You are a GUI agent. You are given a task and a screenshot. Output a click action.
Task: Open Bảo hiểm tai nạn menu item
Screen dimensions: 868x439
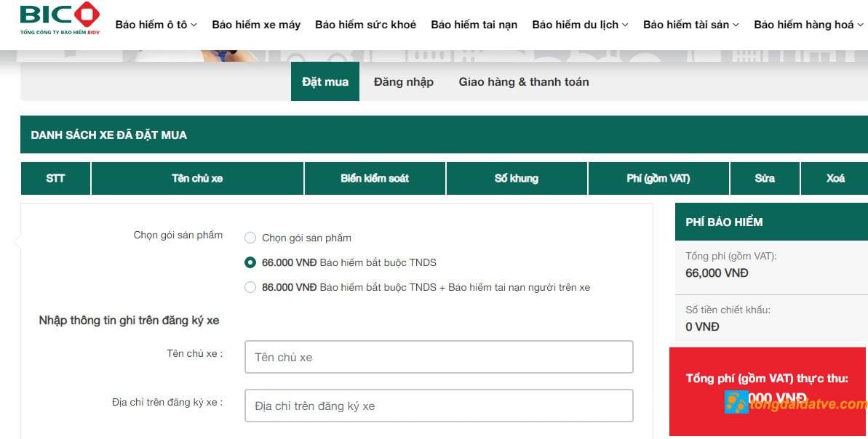(474, 25)
